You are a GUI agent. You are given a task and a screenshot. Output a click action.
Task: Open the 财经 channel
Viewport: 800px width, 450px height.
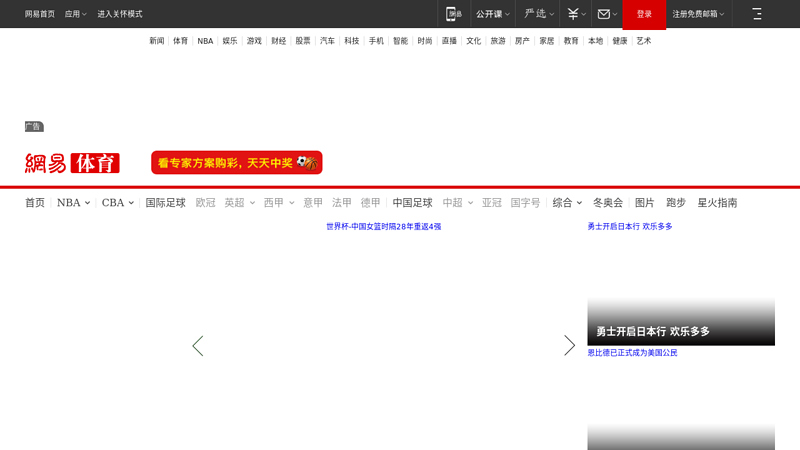coord(279,41)
